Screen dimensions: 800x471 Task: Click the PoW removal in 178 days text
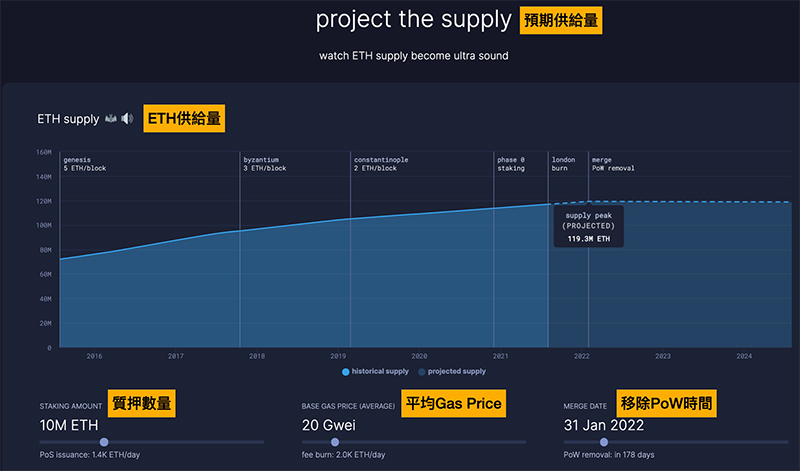point(609,455)
